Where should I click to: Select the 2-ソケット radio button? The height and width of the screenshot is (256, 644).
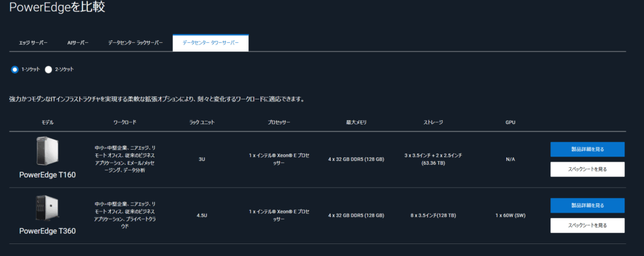[48, 69]
